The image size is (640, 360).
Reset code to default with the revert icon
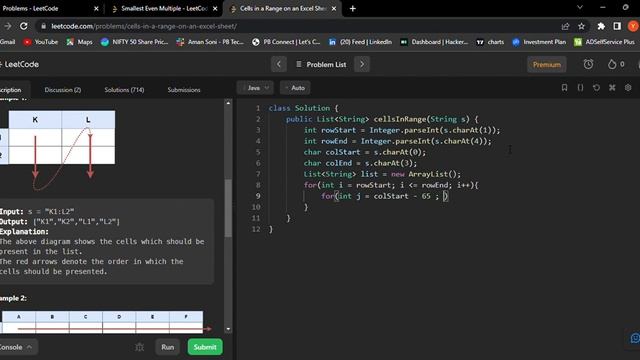(596, 88)
